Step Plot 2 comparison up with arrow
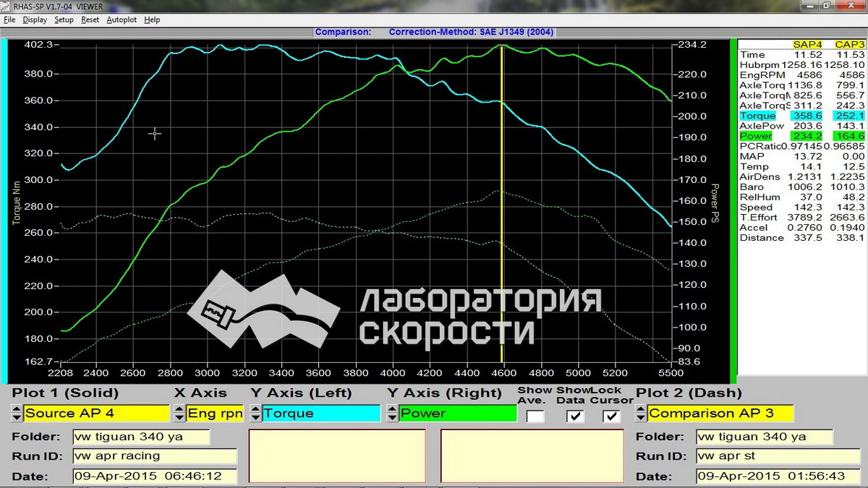This screenshot has height=488, width=868. 640,409
